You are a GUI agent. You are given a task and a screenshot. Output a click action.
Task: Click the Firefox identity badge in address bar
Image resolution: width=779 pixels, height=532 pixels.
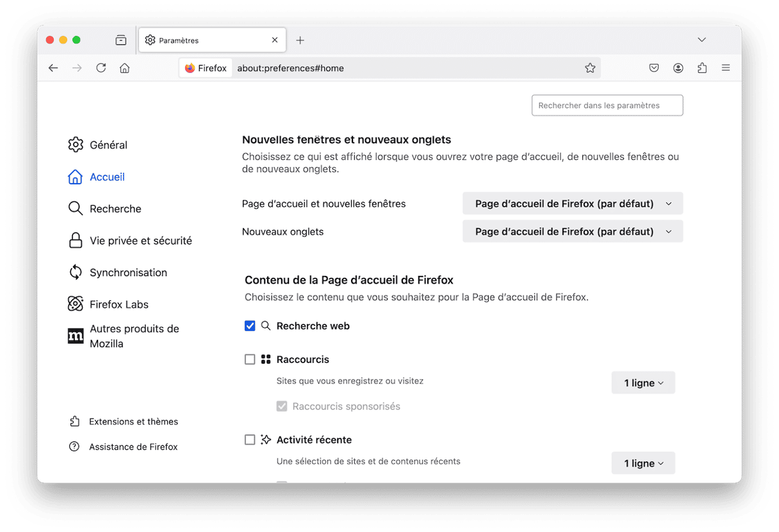point(206,68)
